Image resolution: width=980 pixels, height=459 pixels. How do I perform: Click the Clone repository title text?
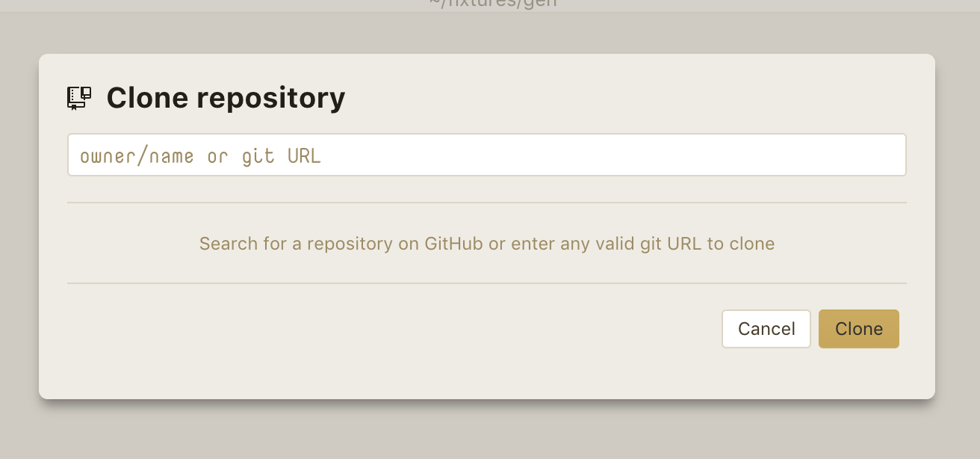(226, 97)
